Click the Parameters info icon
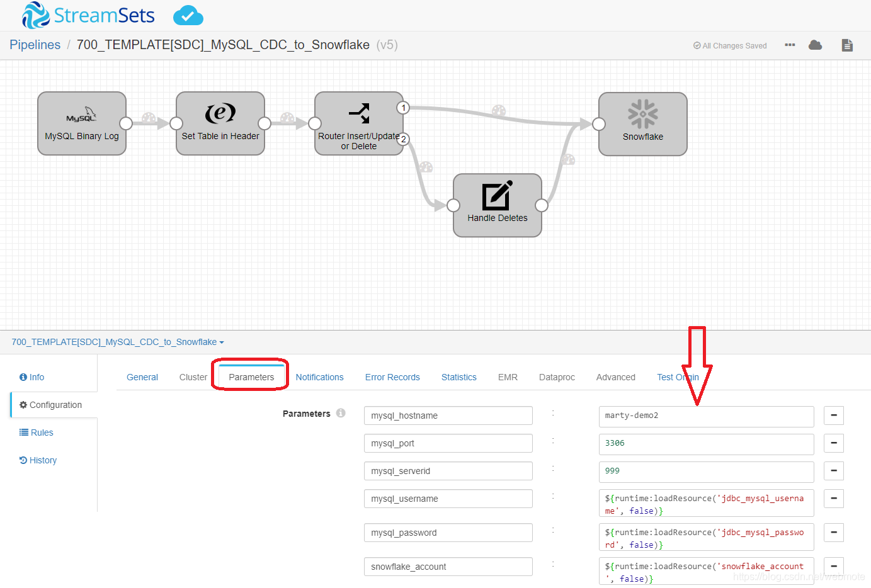Image resolution: width=871 pixels, height=588 pixels. pyautogui.click(x=341, y=413)
